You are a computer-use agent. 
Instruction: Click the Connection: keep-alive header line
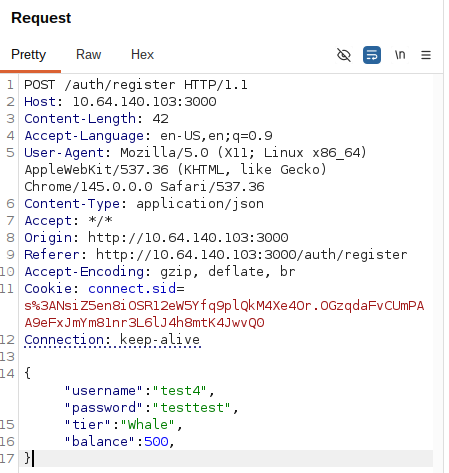pyautogui.click(x=112, y=340)
